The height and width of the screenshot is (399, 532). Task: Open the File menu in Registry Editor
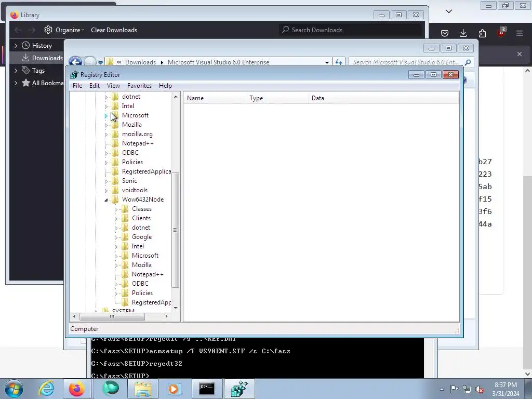(x=77, y=86)
